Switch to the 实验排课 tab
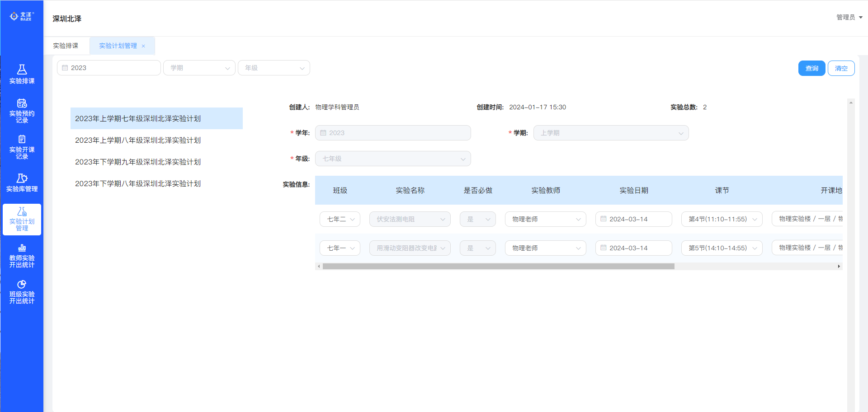This screenshot has width=868, height=412. tap(66, 46)
